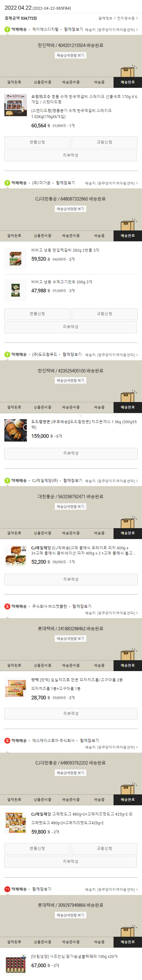Write a review for 도드람한돈 치즈돈까스
This screenshot has height=980, width=142.
pyautogui.click(x=71, y=453)
